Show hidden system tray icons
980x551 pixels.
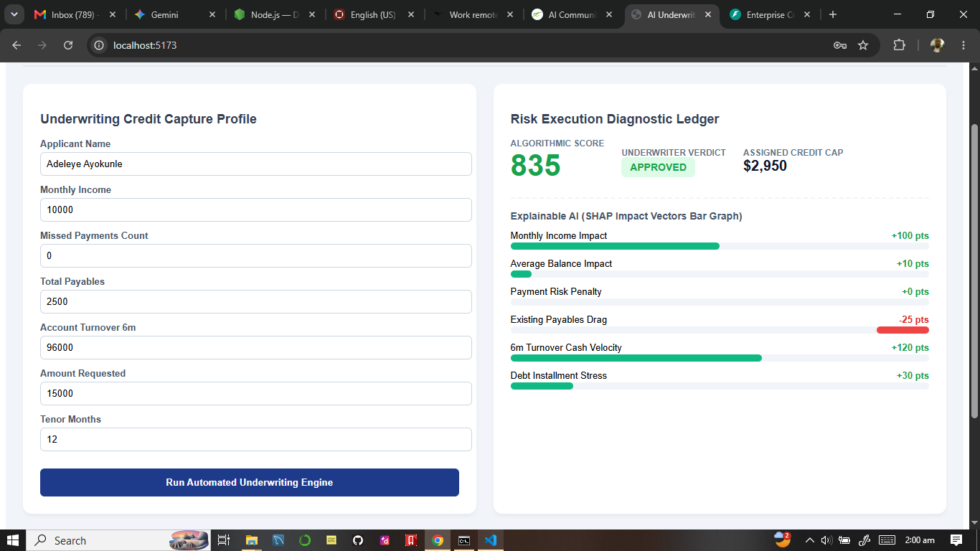click(x=810, y=540)
